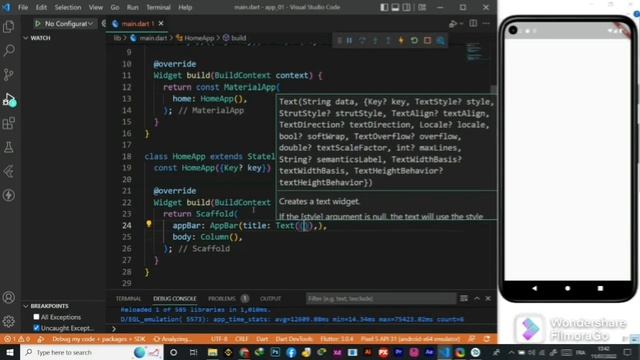Image resolution: width=640 pixels, height=360 pixels.
Task: Open the Selection menu
Action: pos(68,7)
